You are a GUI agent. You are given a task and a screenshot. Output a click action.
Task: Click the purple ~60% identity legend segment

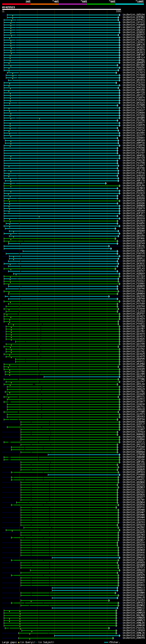pyautogui.click(x=73, y=4)
